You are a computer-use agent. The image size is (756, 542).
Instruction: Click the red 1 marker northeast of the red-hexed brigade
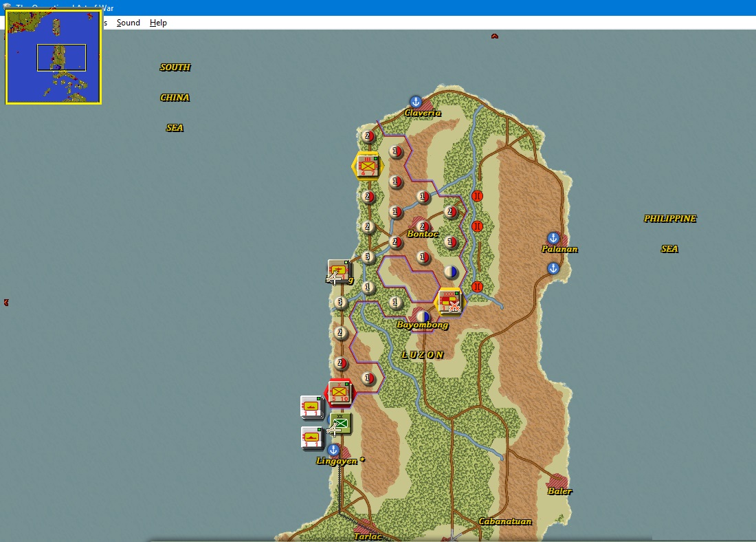point(368,378)
